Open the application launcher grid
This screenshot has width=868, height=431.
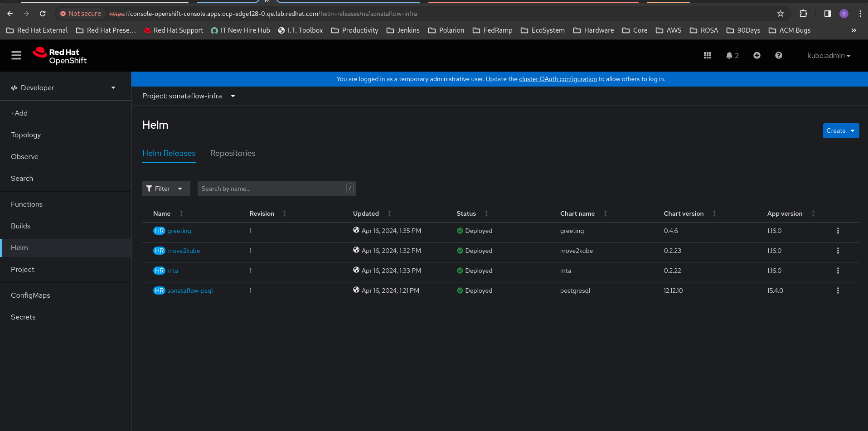[x=708, y=55]
